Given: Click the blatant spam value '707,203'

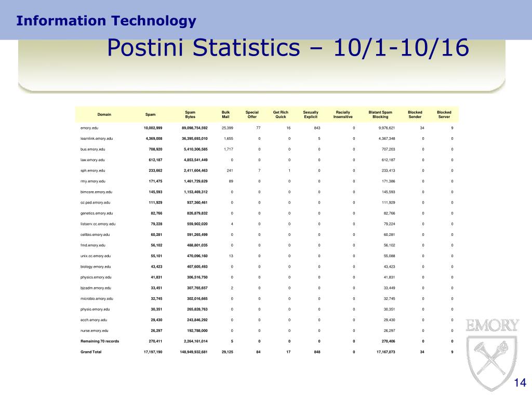Looking at the screenshot, I should (x=389, y=149).
